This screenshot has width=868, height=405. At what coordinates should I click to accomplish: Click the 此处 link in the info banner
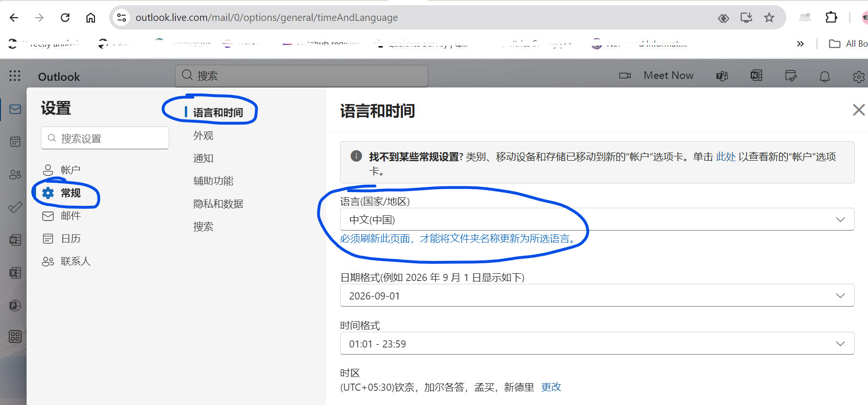pos(725,156)
